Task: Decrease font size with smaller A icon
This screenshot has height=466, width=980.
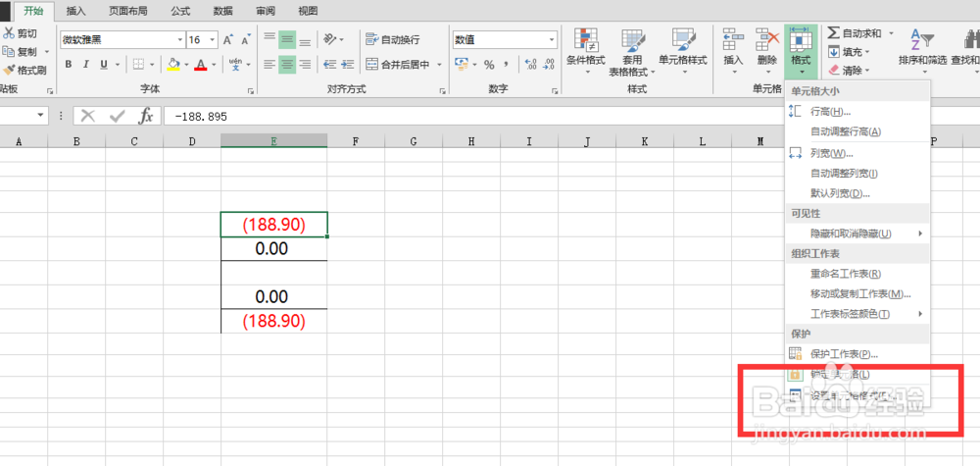Action: 245,40
